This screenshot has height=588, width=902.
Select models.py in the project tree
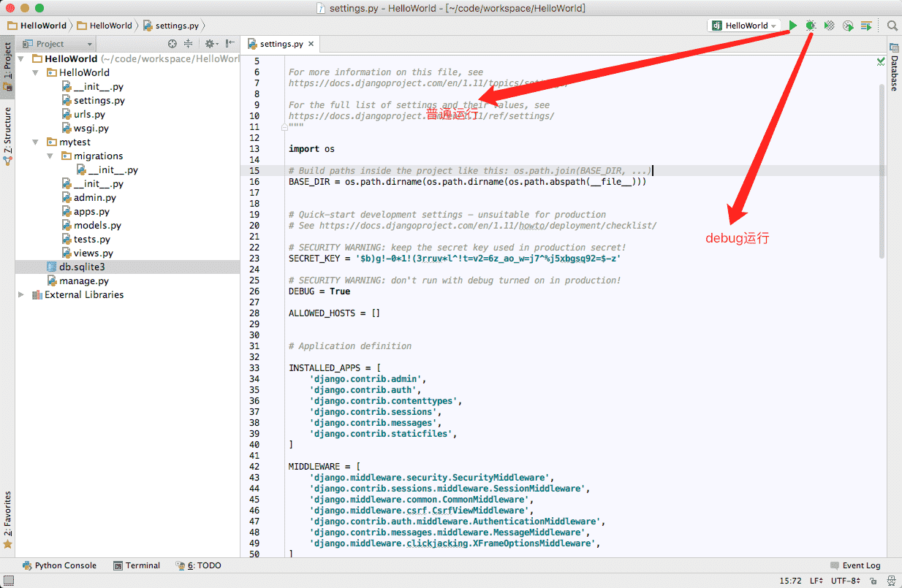point(97,225)
